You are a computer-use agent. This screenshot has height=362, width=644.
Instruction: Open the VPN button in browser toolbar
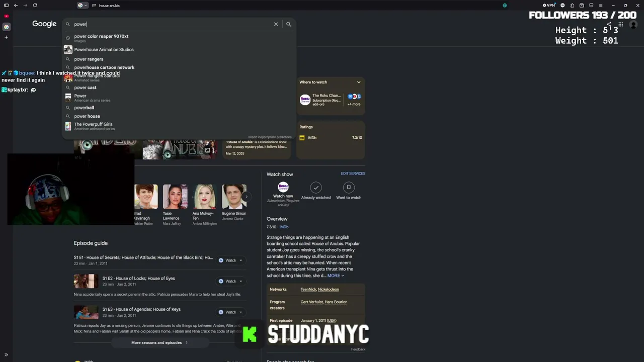pos(549,5)
